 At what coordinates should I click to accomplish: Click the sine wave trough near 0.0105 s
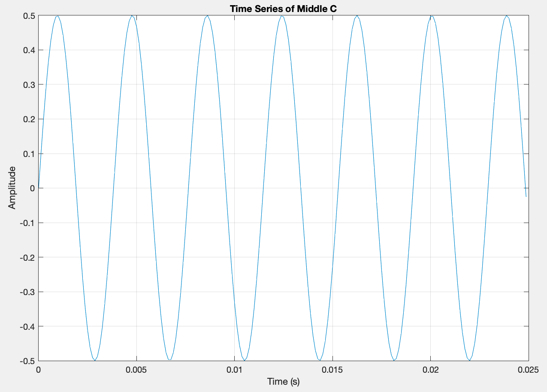pos(244,360)
